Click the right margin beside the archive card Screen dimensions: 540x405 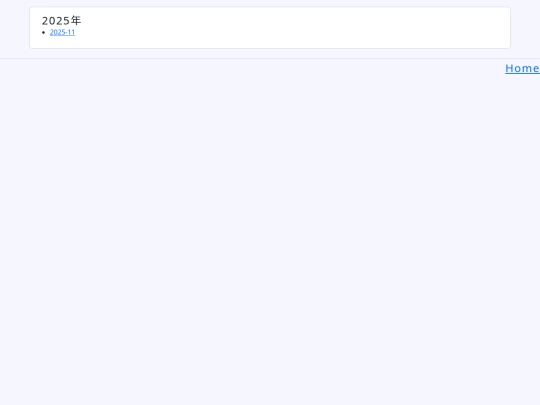click(x=525, y=28)
